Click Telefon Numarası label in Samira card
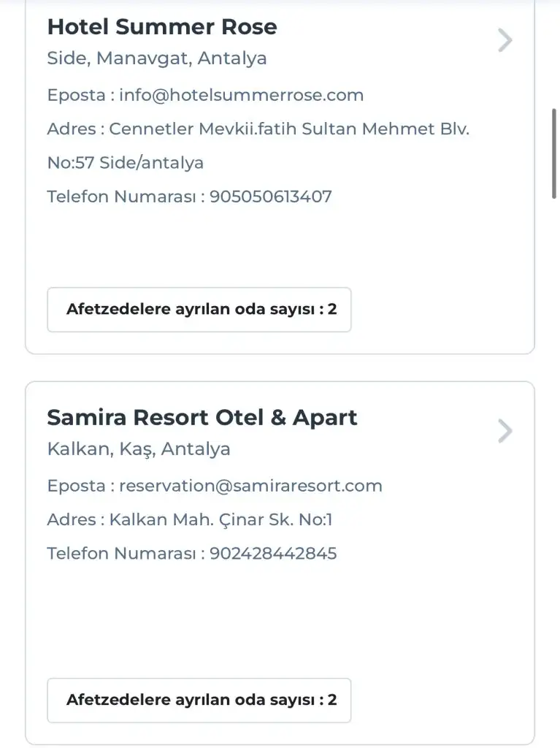 [120, 554]
